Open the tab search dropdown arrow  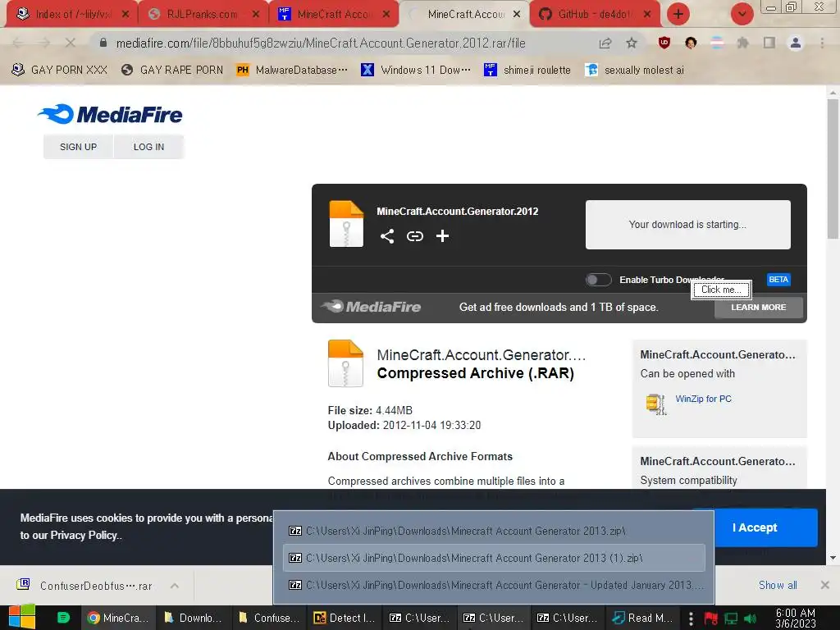[742, 14]
